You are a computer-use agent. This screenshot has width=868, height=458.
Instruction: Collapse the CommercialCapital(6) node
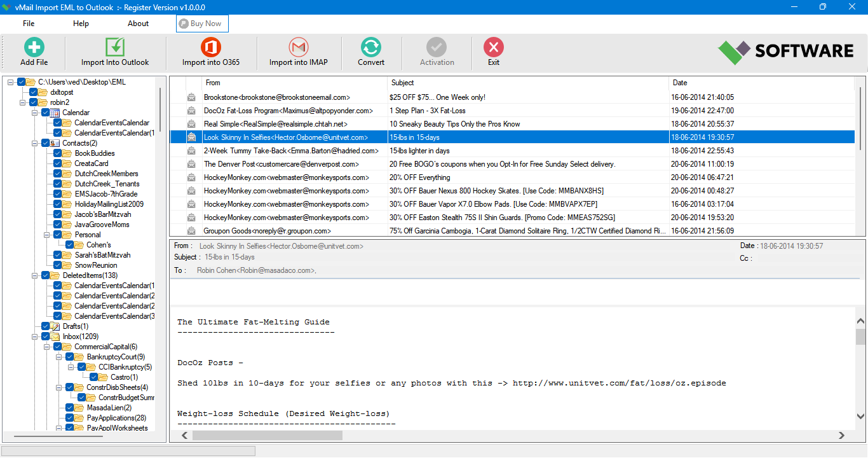(47, 347)
